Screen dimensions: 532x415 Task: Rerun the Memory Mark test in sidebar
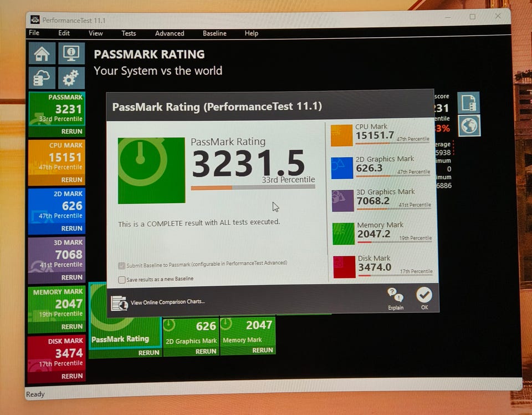(x=71, y=326)
